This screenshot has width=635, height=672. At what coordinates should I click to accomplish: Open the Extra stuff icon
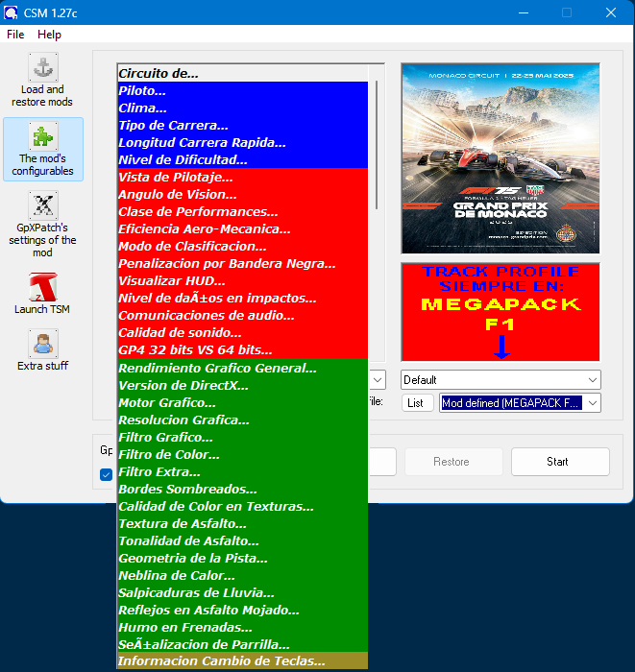click(43, 344)
